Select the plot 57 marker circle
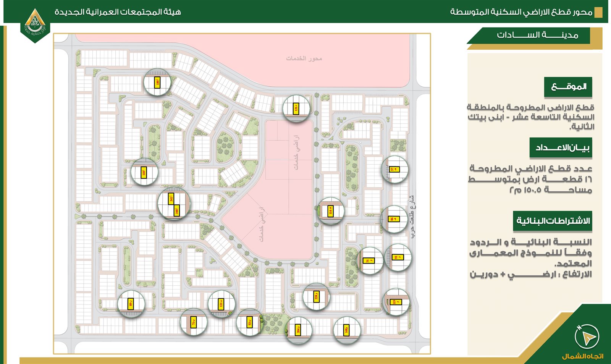611x364 pixels. coord(394,169)
